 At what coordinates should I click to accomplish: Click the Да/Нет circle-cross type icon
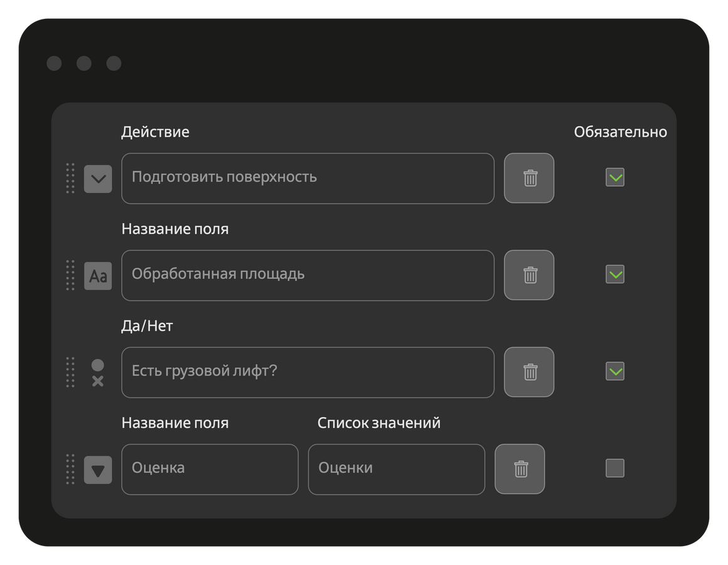click(x=98, y=372)
